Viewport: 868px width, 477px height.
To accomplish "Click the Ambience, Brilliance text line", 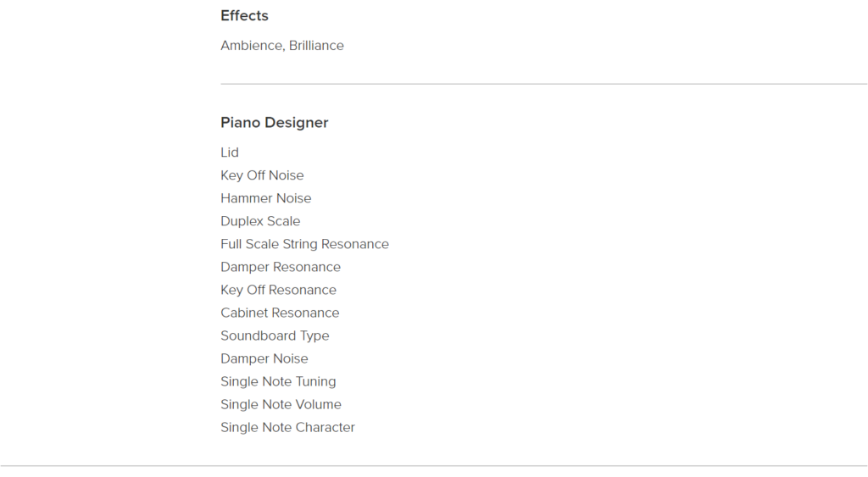I will 281,46.
